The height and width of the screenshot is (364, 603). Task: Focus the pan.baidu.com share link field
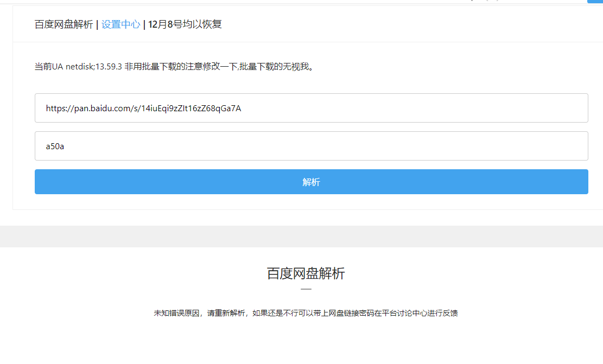click(311, 108)
